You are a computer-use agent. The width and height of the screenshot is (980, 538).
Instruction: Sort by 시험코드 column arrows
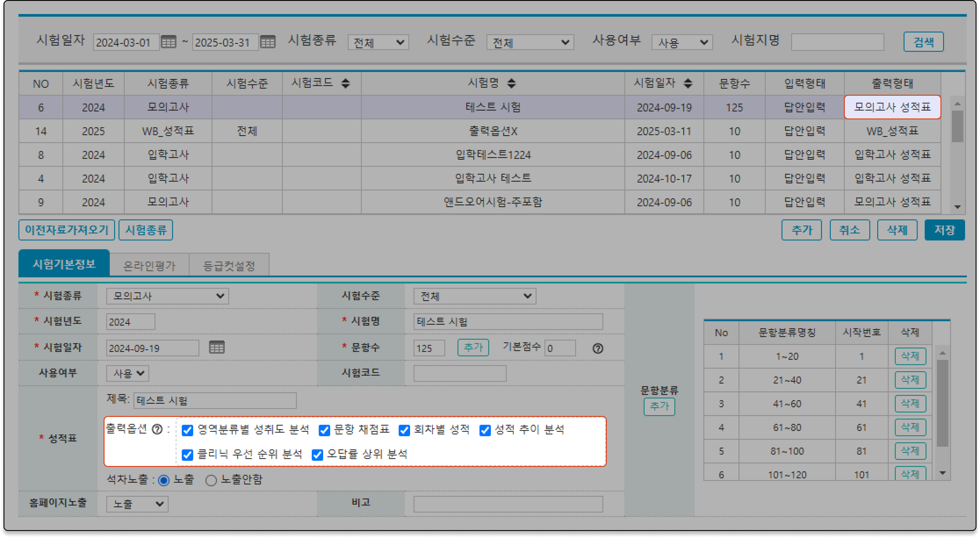tap(345, 83)
